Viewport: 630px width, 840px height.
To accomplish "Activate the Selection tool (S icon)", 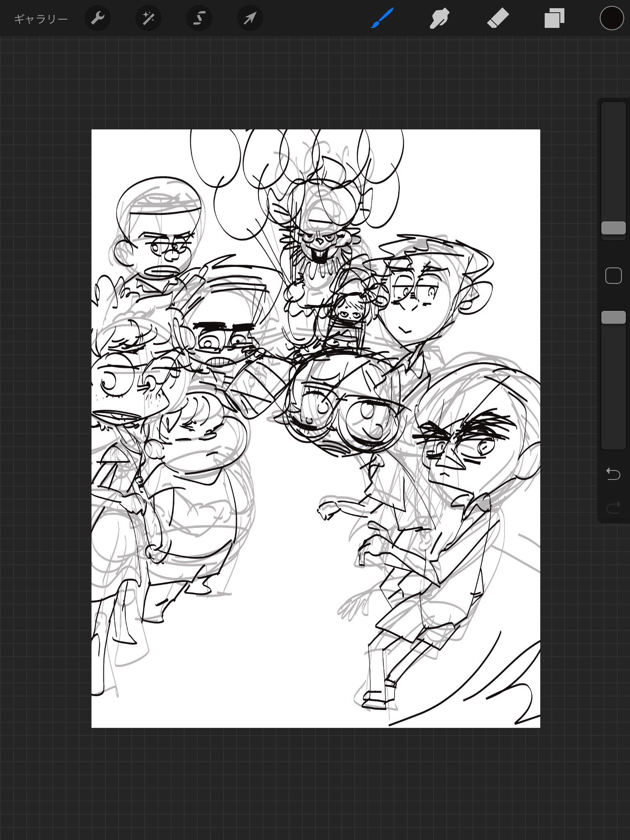I will [199, 18].
